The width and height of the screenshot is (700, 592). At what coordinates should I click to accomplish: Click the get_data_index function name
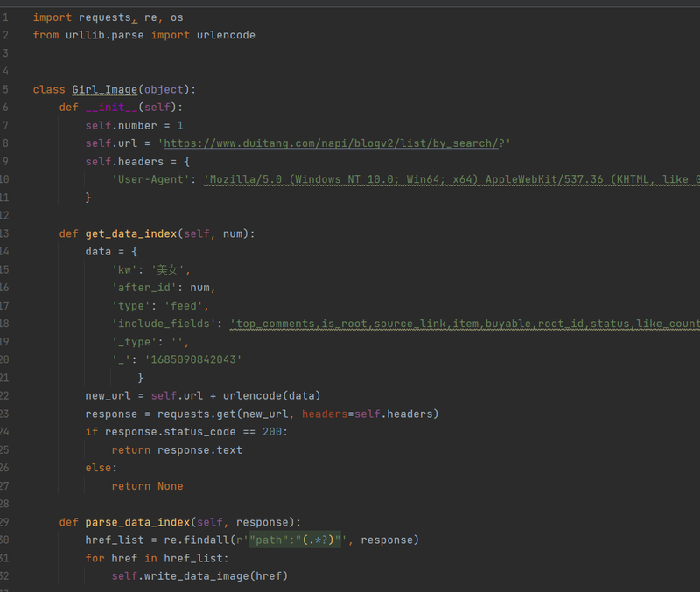131,233
